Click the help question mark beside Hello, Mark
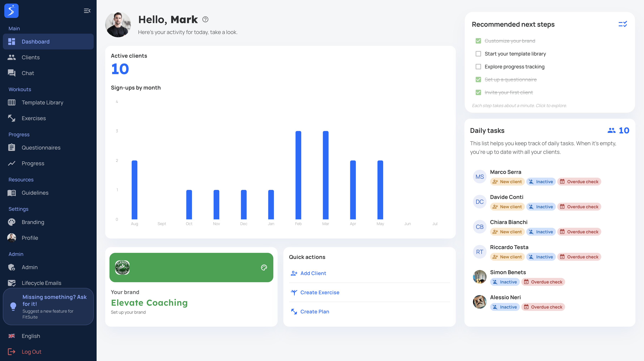This screenshot has height=361, width=644. pyautogui.click(x=205, y=20)
